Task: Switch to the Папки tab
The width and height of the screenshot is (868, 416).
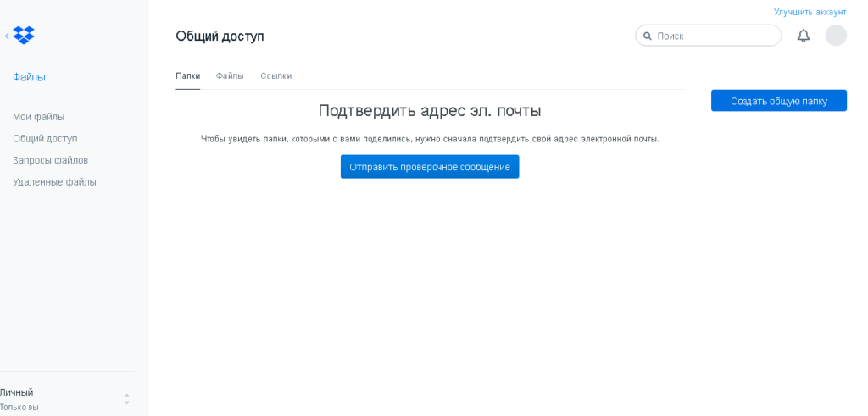Action: [x=187, y=75]
